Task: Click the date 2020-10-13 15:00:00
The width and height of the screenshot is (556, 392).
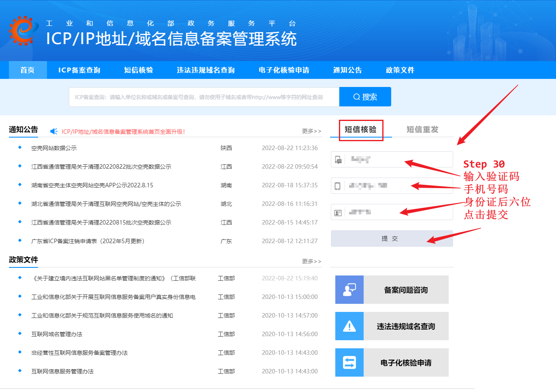Action: [290, 297]
